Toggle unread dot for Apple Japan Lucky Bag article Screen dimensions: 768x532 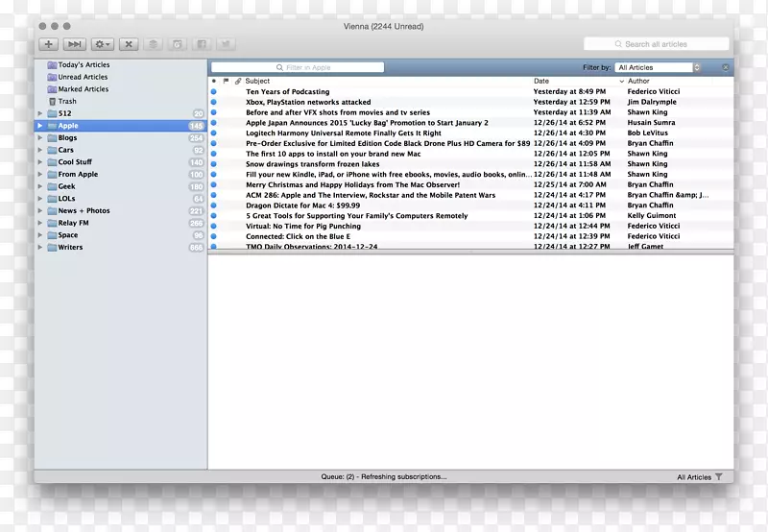point(213,123)
